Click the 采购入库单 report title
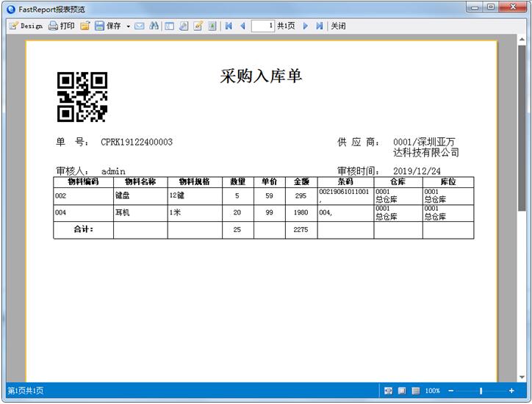This screenshot has height=404, width=532. click(261, 76)
